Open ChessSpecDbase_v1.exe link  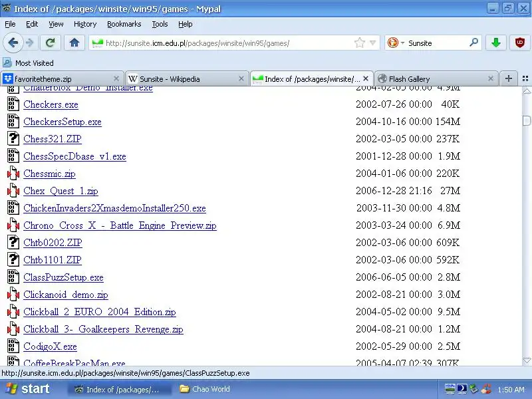(74, 156)
